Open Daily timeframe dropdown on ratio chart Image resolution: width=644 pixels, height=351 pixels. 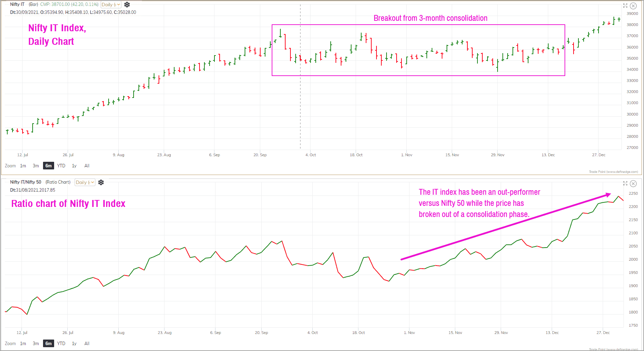pos(85,182)
